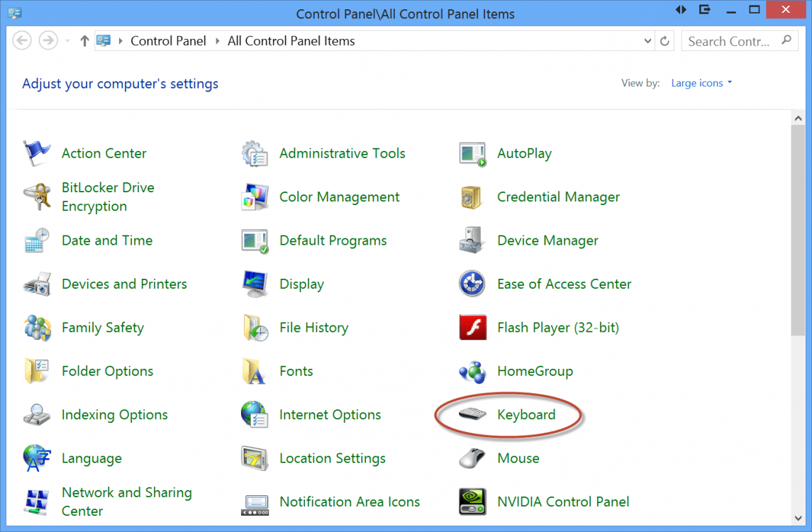Open the Location Settings link

(x=333, y=458)
